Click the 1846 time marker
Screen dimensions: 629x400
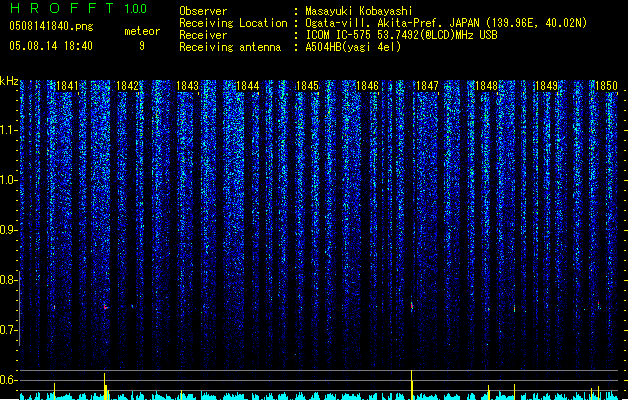coord(367,86)
